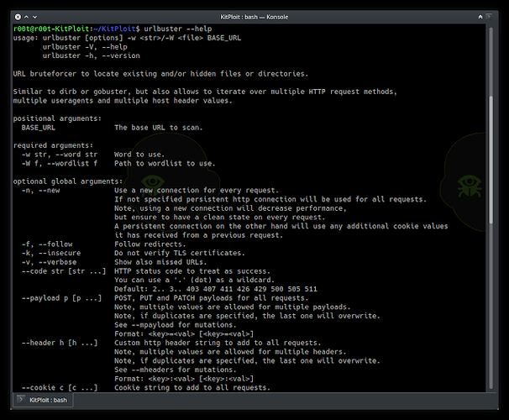Click the down chevron in the title bar
This screenshot has height=420, width=509.
(x=35, y=17)
